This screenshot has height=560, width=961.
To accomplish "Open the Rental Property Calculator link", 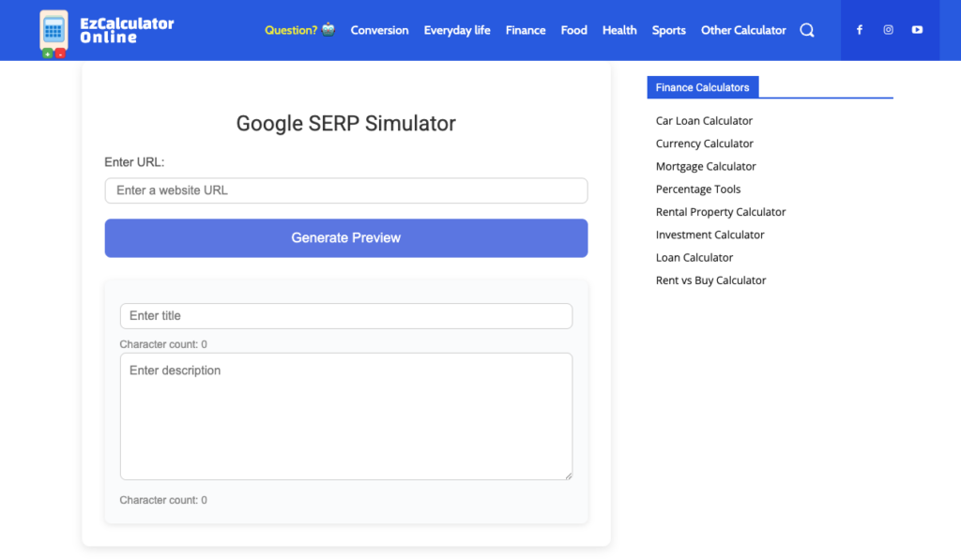I will [721, 212].
